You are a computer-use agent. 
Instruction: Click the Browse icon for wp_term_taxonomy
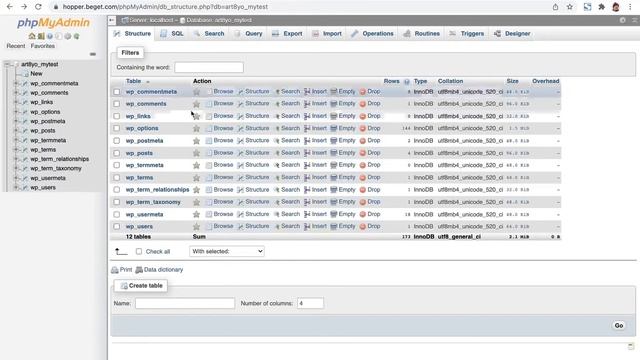click(209, 202)
